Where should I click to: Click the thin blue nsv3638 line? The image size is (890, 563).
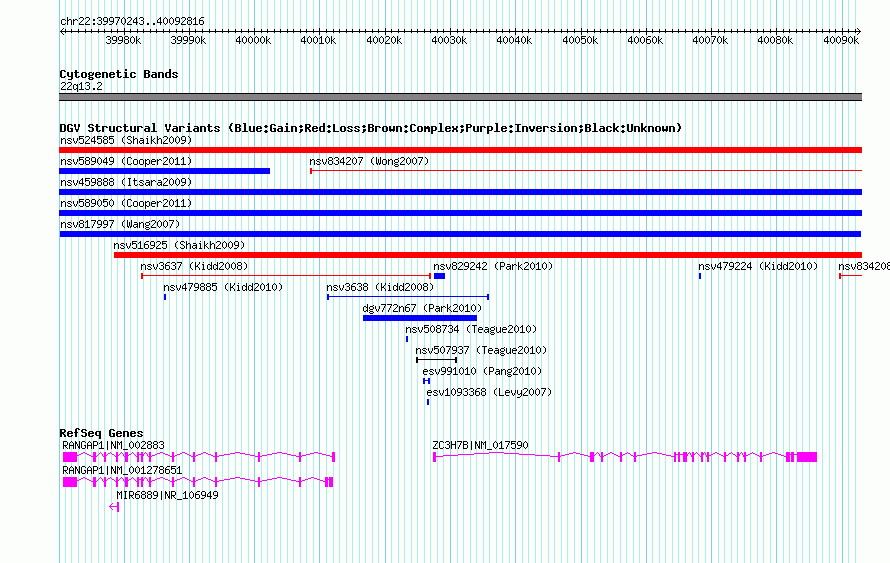408,297
